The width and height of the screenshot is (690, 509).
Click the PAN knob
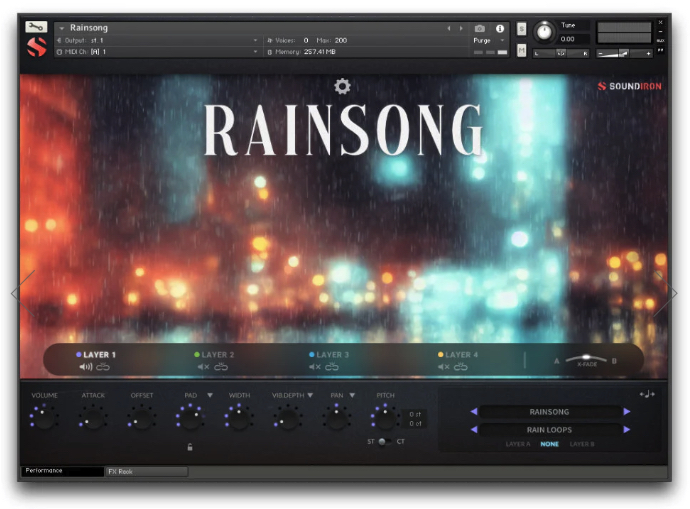[x=337, y=417]
